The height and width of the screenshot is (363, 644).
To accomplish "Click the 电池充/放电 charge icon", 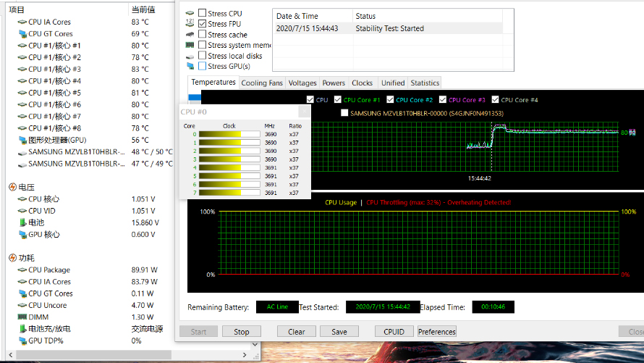I will click(x=22, y=329).
